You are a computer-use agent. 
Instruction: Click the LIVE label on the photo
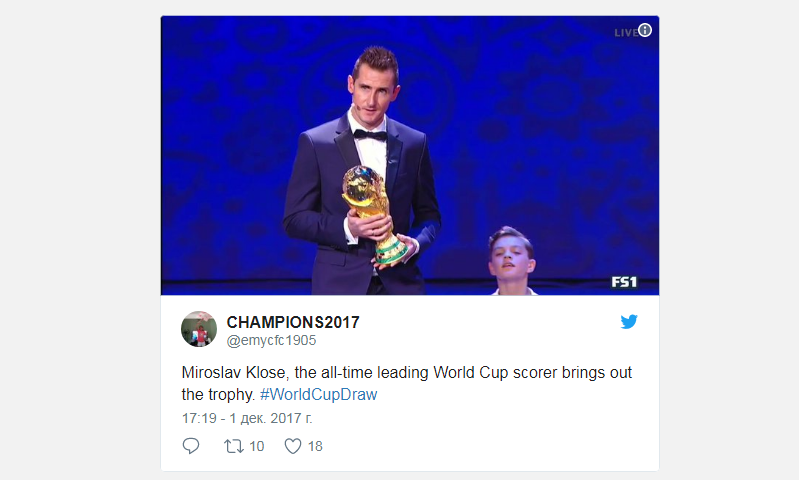pos(625,32)
